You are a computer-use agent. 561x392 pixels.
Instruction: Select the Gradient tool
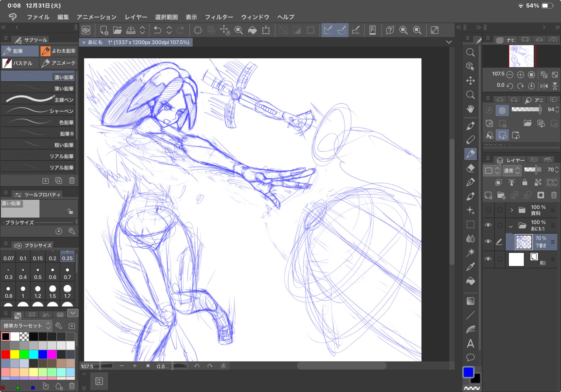pyautogui.click(x=470, y=301)
